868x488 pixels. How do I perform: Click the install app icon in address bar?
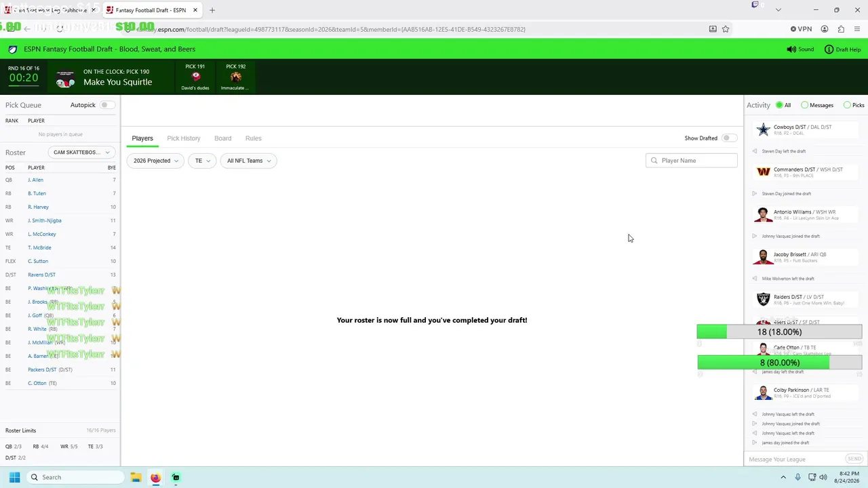tap(713, 29)
